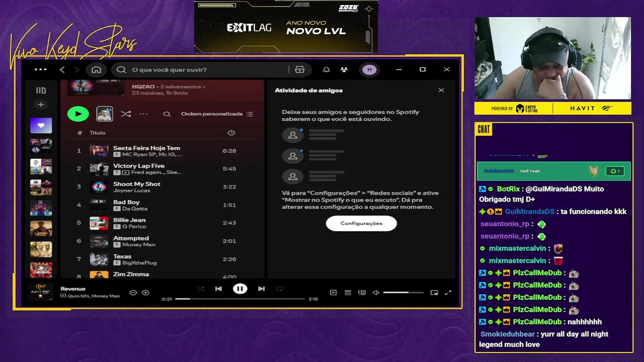Open the Spotify three-dots main menu
Image resolution: width=644 pixels, height=362 pixels.
tap(41, 69)
